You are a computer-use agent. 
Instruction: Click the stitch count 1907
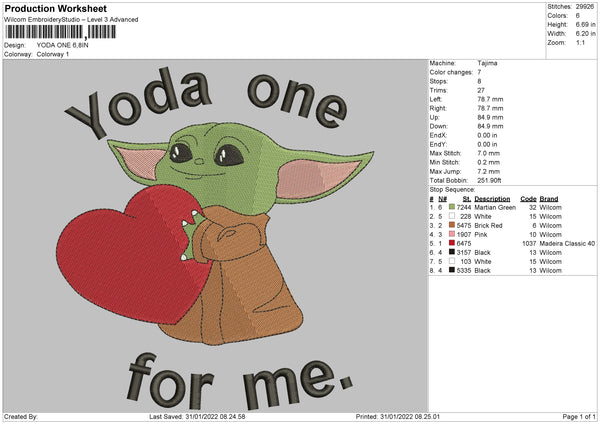tap(464, 235)
